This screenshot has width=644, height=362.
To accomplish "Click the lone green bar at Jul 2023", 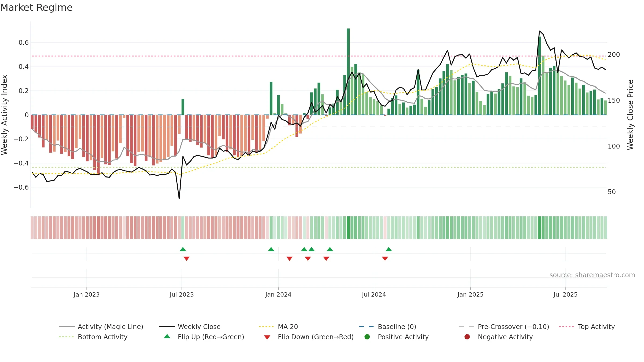I will point(183,107).
